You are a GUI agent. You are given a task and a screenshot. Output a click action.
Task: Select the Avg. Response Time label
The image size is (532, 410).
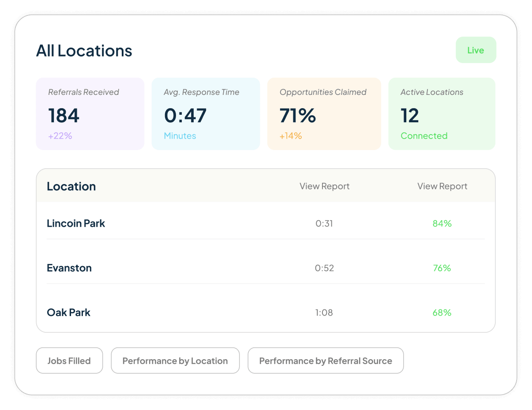click(x=202, y=92)
